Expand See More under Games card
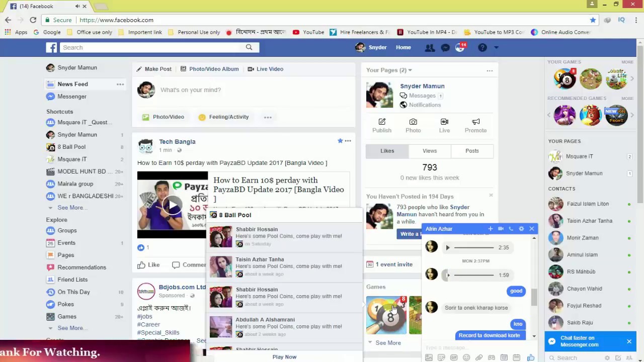This screenshot has width=644, height=362. click(388, 343)
